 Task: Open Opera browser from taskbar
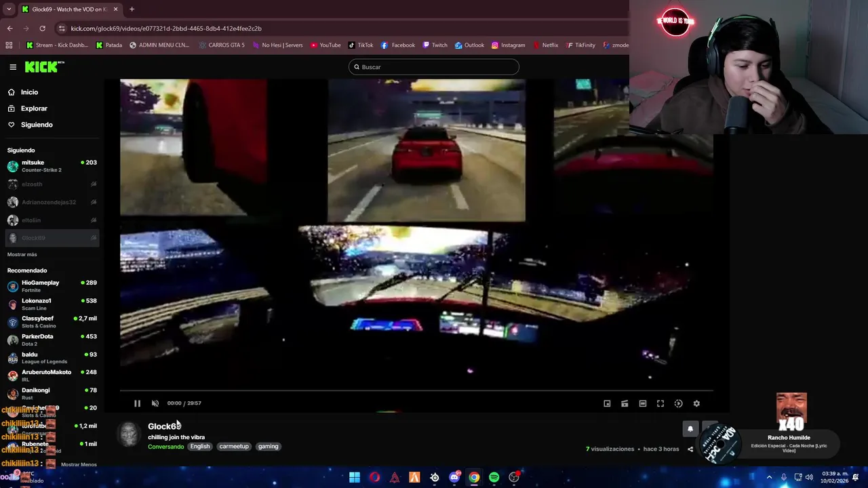tap(374, 477)
